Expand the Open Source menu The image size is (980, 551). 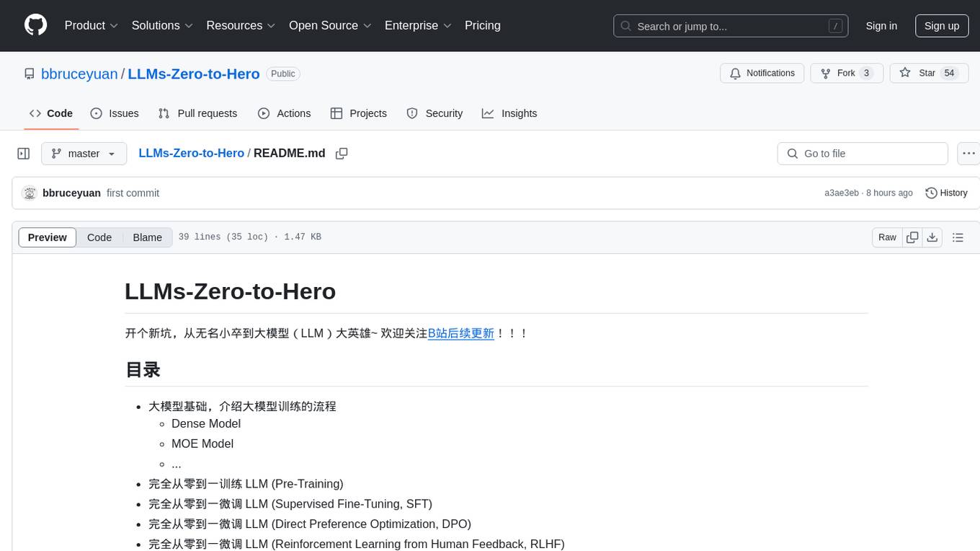[x=330, y=25]
